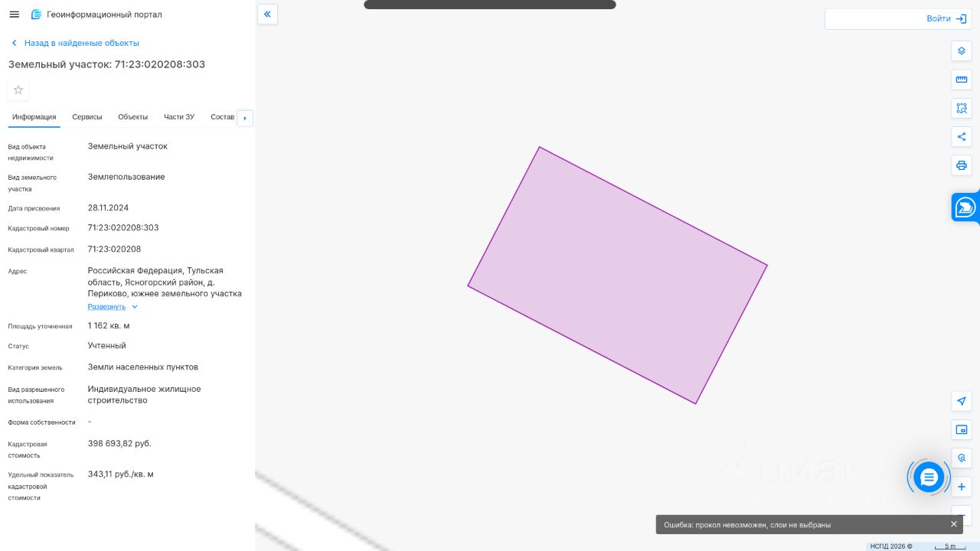980x551 pixels.
Task: Click the Развернуть link under the address
Action: (106, 307)
